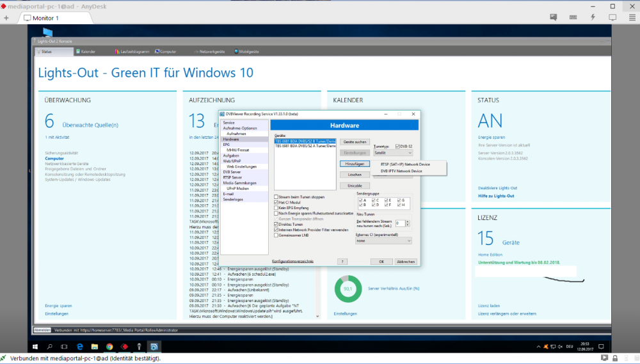Toggle the 'Gemeinsamer LNB' checkbox

click(x=276, y=235)
